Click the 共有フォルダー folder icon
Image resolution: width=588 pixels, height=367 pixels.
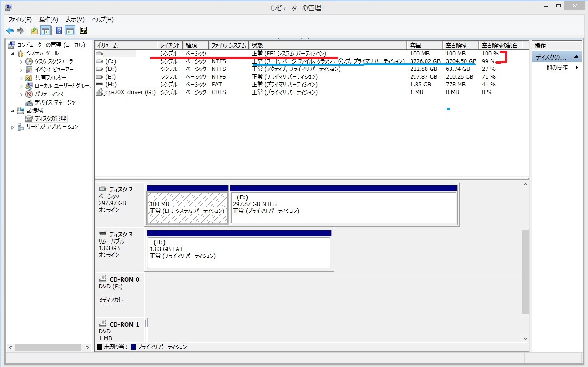[29, 78]
